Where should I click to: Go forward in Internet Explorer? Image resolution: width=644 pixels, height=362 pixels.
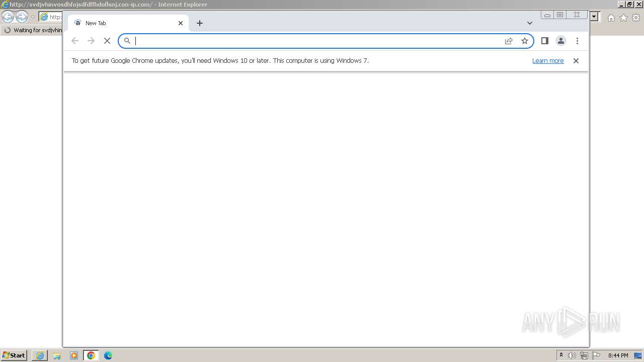pos(22,17)
